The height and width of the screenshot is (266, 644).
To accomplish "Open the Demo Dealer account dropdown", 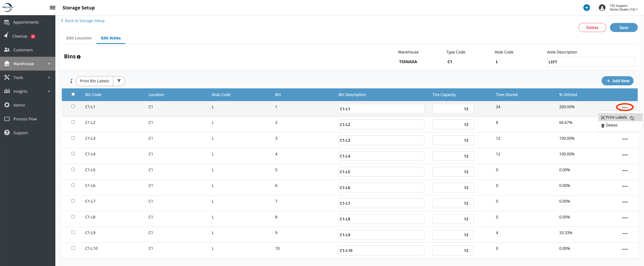I will pyautogui.click(x=624, y=10).
